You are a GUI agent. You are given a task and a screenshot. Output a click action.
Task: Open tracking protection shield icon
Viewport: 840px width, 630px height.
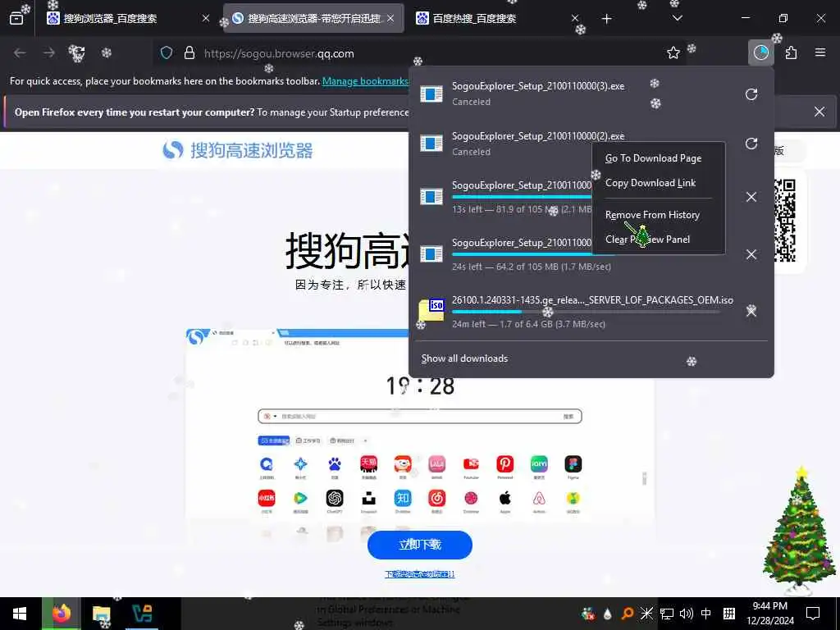167,53
